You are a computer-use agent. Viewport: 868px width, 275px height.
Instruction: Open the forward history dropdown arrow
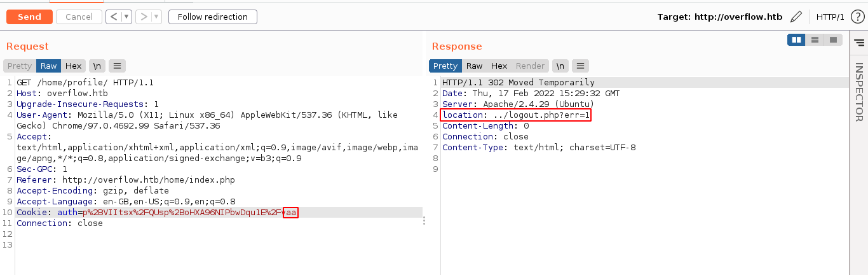click(x=156, y=17)
